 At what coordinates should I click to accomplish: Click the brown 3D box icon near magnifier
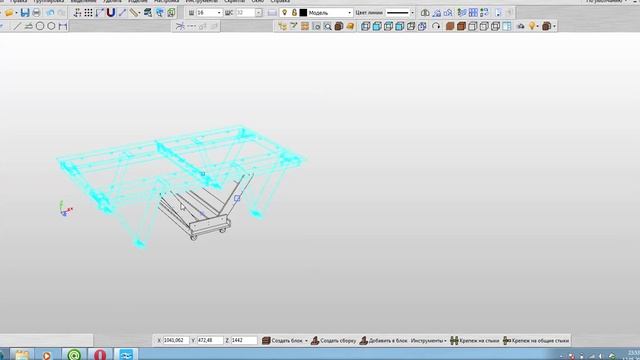tap(339, 27)
